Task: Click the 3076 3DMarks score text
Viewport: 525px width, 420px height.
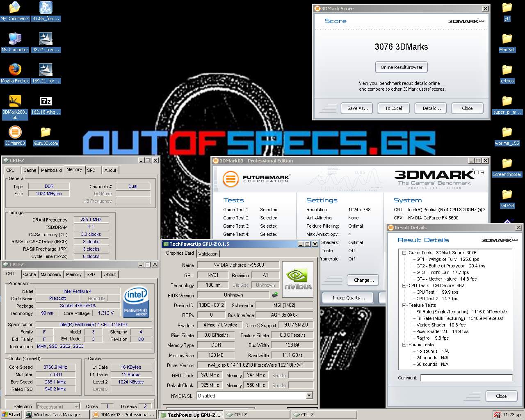Action: [401, 47]
